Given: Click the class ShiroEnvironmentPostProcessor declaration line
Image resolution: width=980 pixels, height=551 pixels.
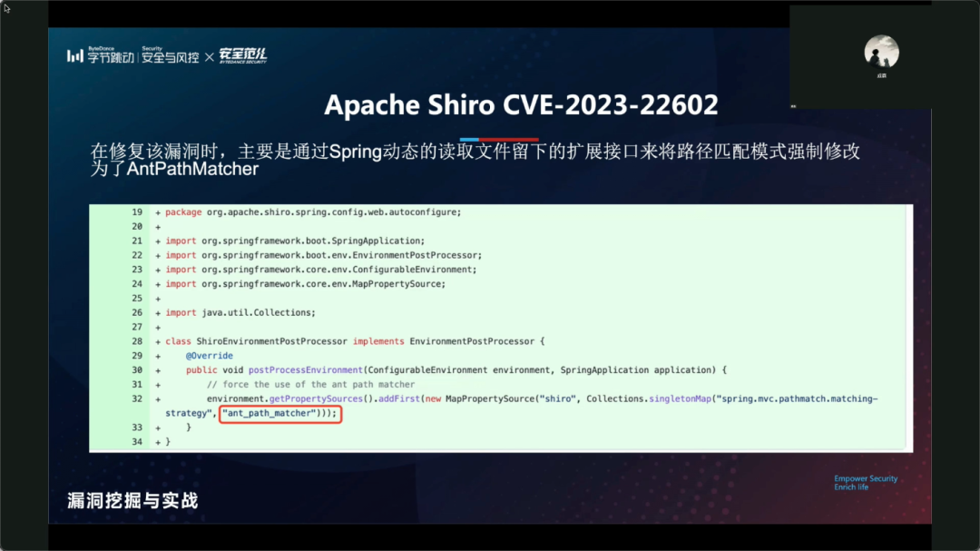Looking at the screenshot, I should pos(355,341).
